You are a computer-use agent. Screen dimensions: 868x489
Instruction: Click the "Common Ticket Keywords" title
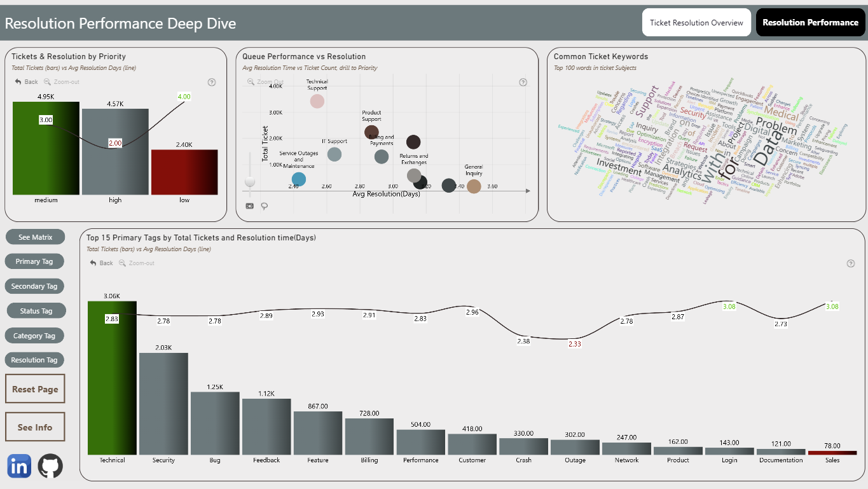pos(601,57)
